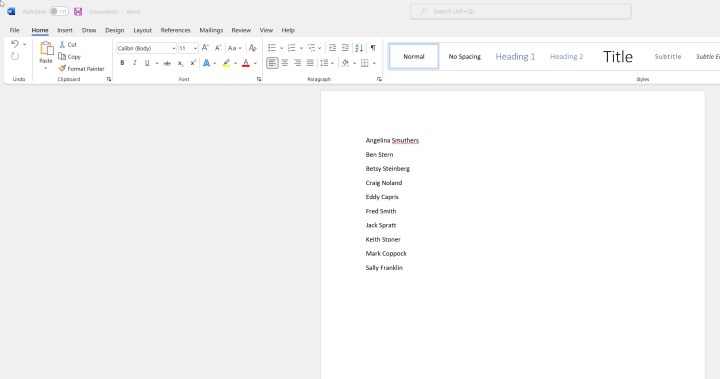Decrease font size with the shrink icon

pos(218,48)
